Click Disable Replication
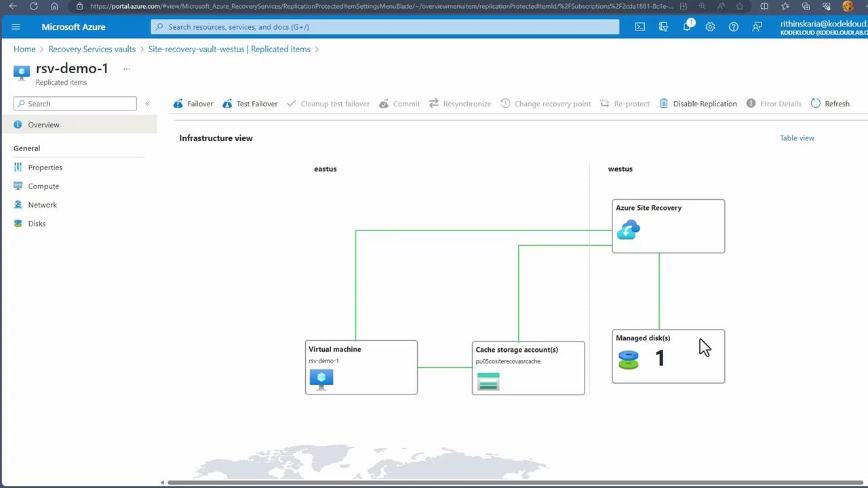868x488 pixels. pyautogui.click(x=698, y=104)
